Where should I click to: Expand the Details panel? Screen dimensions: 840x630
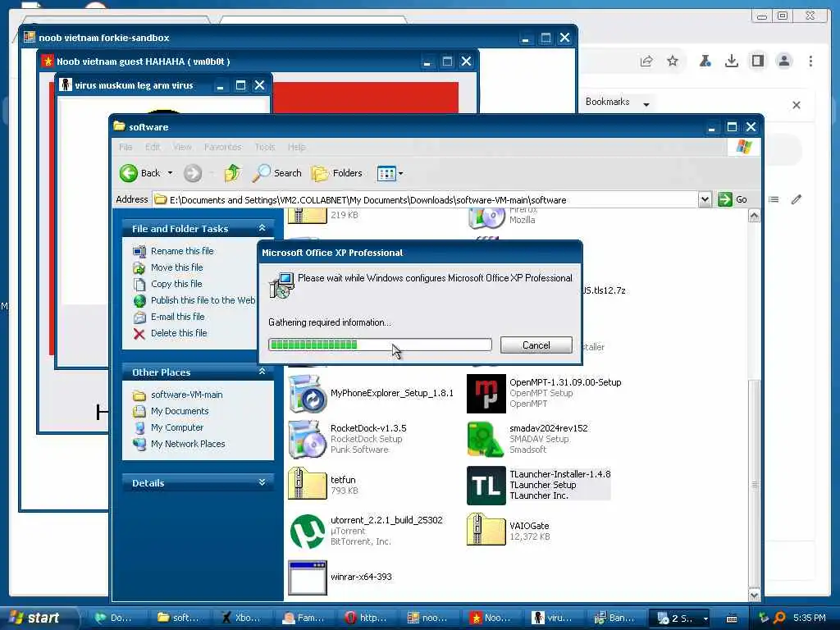(x=262, y=482)
